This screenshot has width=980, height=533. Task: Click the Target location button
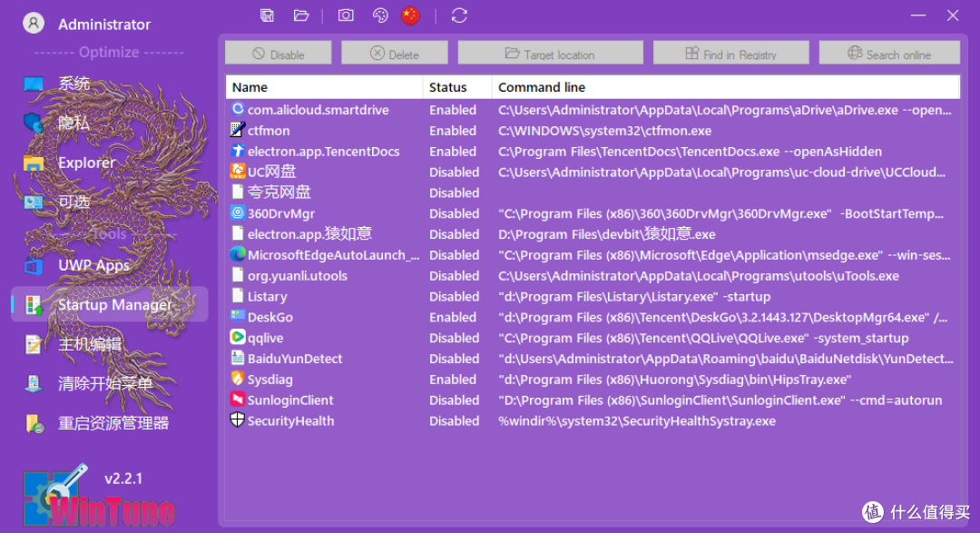(550, 54)
